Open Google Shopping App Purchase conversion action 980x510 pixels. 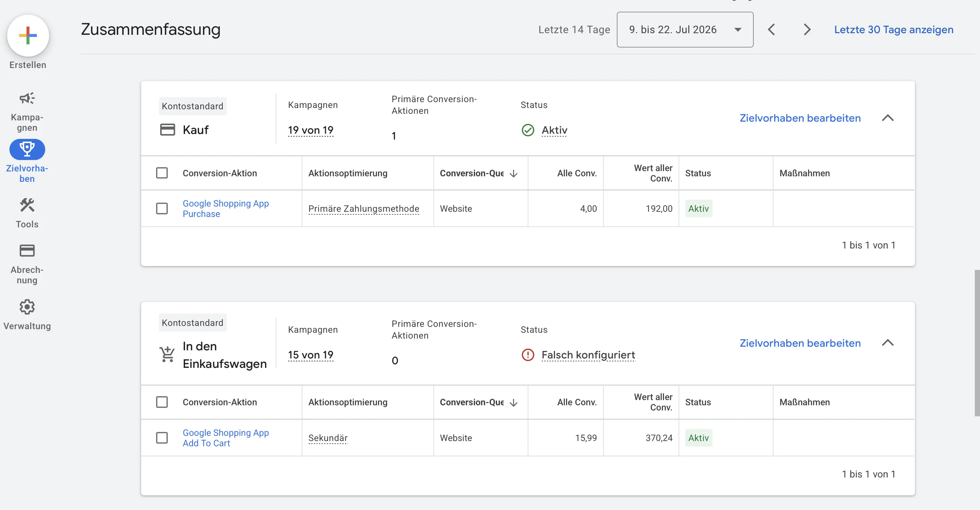[226, 208]
